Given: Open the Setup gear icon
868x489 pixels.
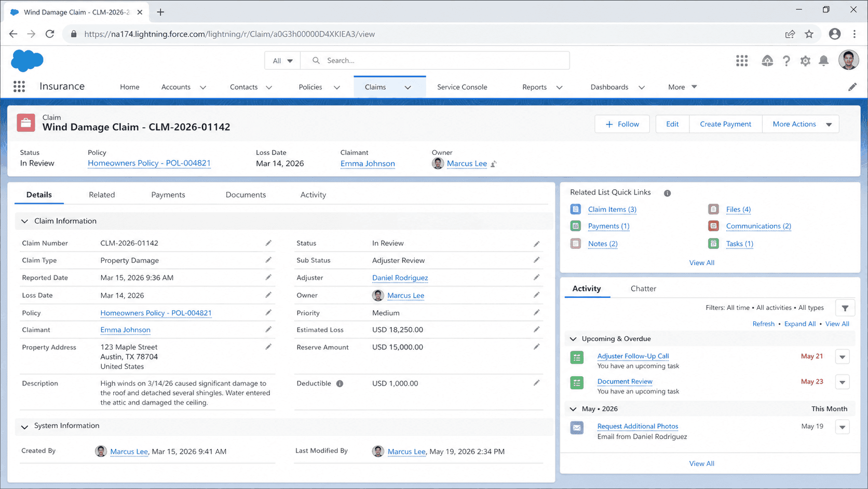Looking at the screenshot, I should (805, 61).
